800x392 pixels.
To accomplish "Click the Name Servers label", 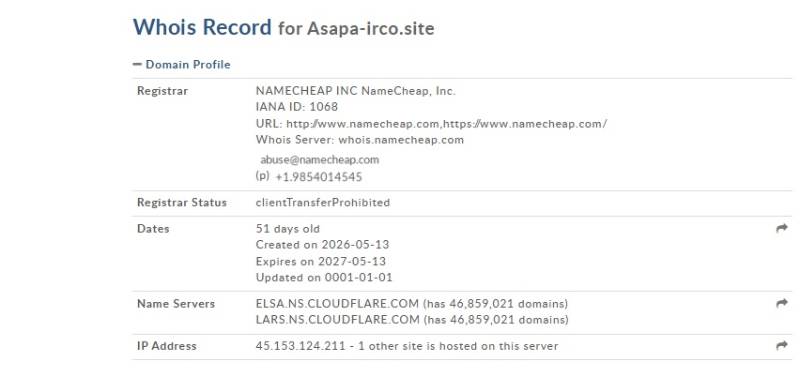I will point(176,304).
